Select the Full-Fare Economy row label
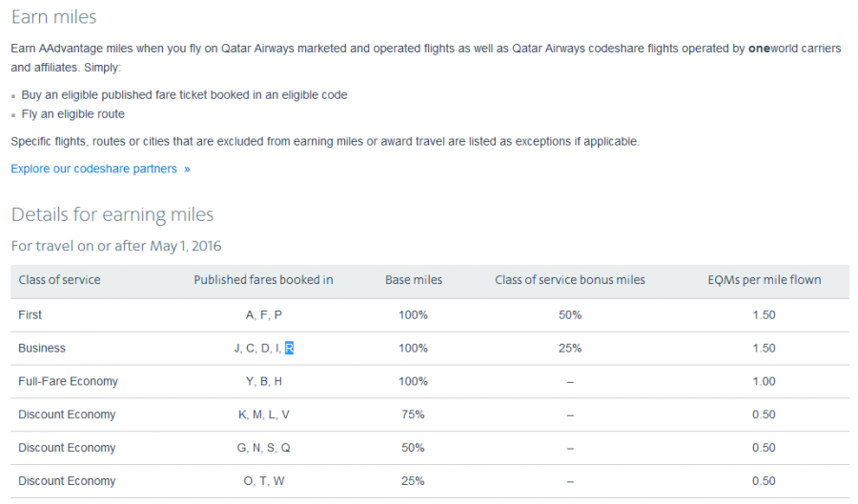Screen dimensions: 858x504 pyautogui.click(x=68, y=381)
